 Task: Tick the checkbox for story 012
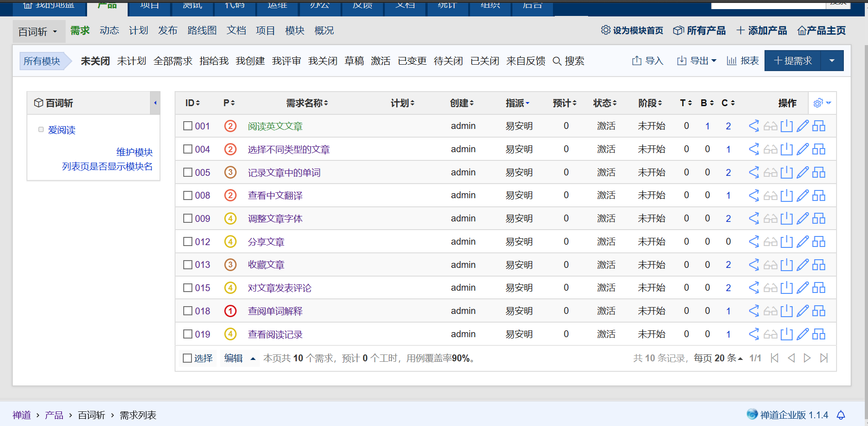click(x=187, y=242)
